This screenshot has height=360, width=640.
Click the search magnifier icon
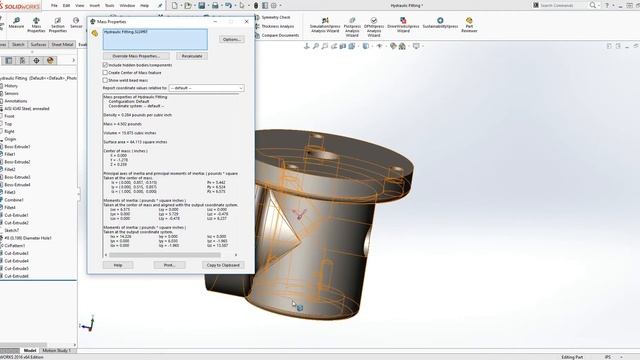click(x=593, y=5)
